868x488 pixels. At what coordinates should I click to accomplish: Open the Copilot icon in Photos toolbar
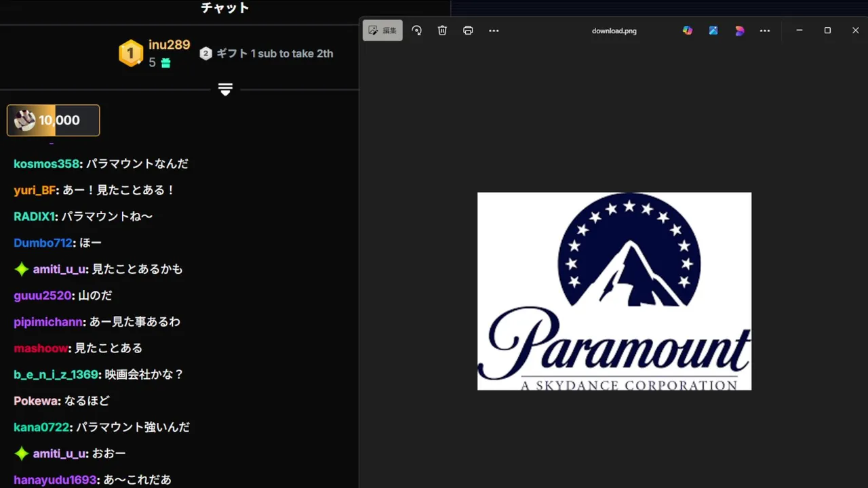(688, 30)
